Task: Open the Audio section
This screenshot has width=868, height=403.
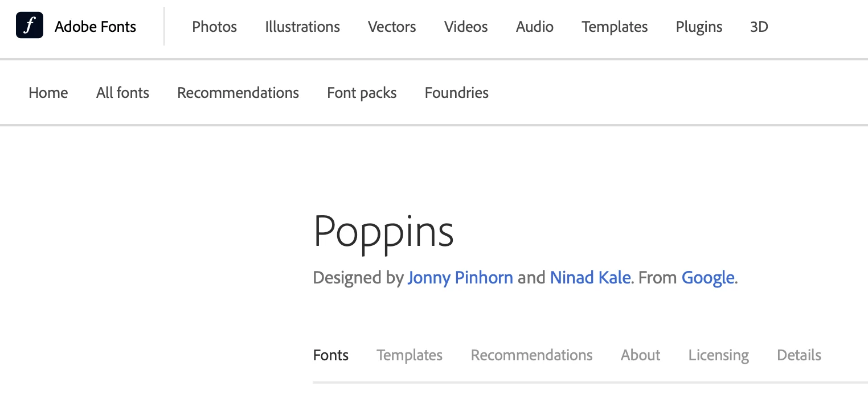Action: pos(535,27)
